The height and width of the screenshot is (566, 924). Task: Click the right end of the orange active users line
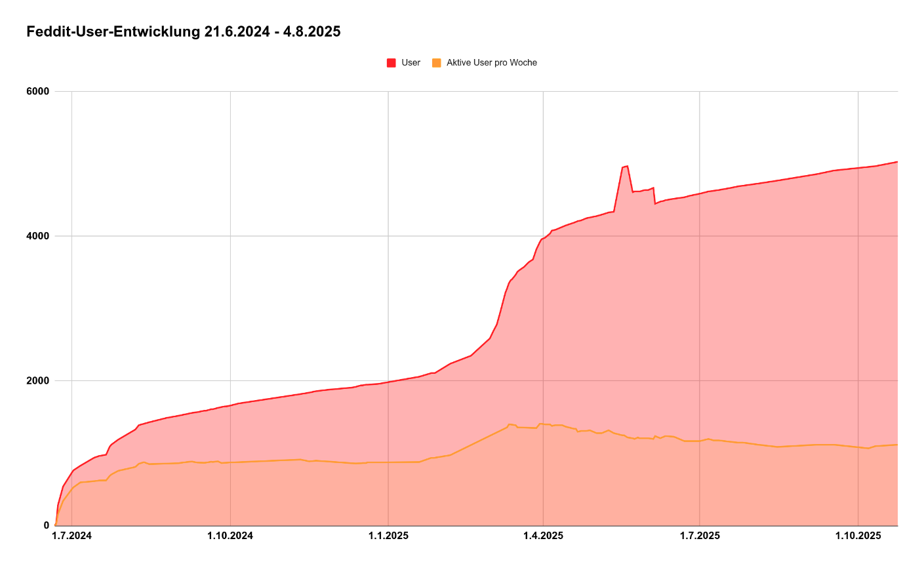tap(896, 445)
